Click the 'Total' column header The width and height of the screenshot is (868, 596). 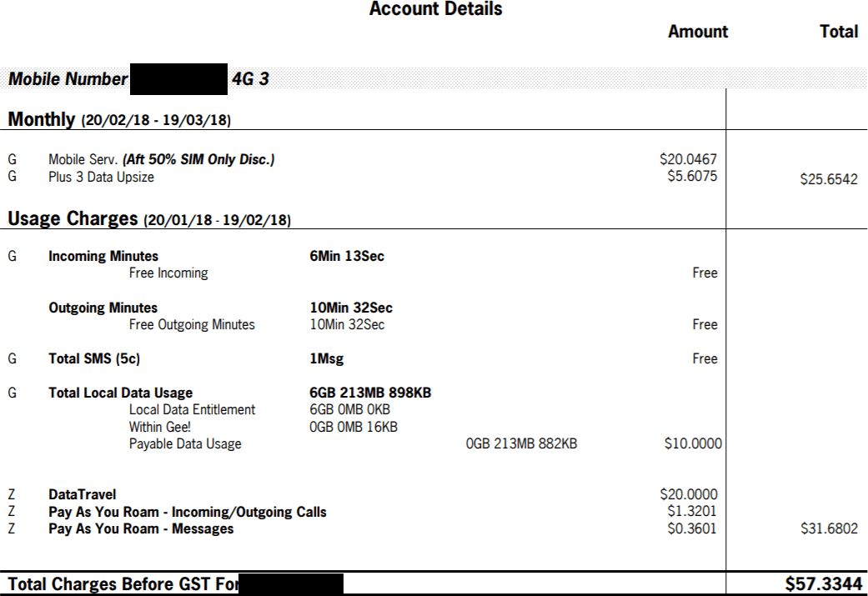[x=839, y=32]
